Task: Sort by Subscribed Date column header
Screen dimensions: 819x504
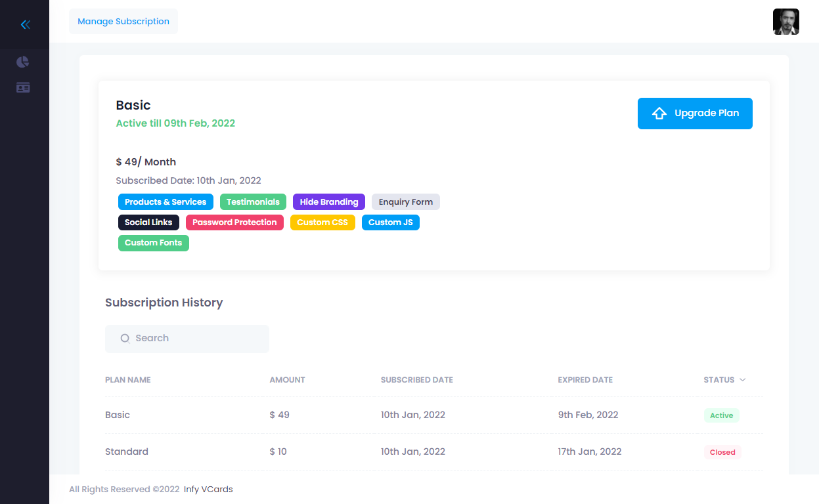Action: click(x=416, y=380)
